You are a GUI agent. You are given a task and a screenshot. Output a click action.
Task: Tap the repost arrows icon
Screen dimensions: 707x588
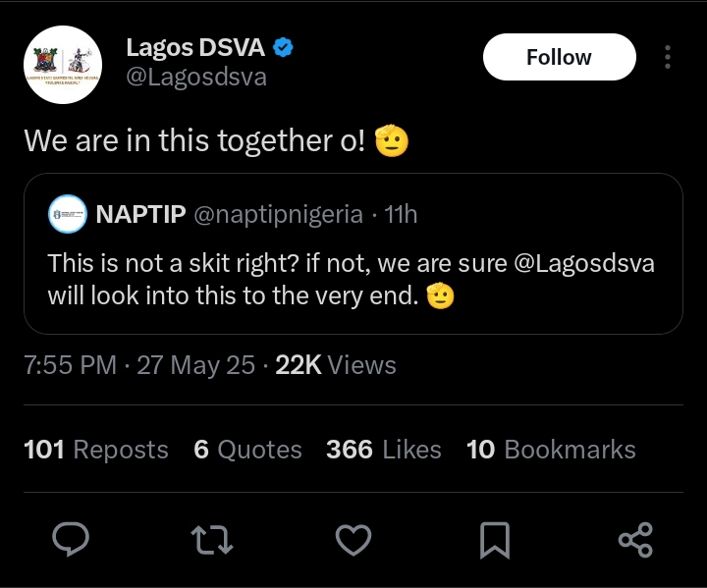click(212, 539)
